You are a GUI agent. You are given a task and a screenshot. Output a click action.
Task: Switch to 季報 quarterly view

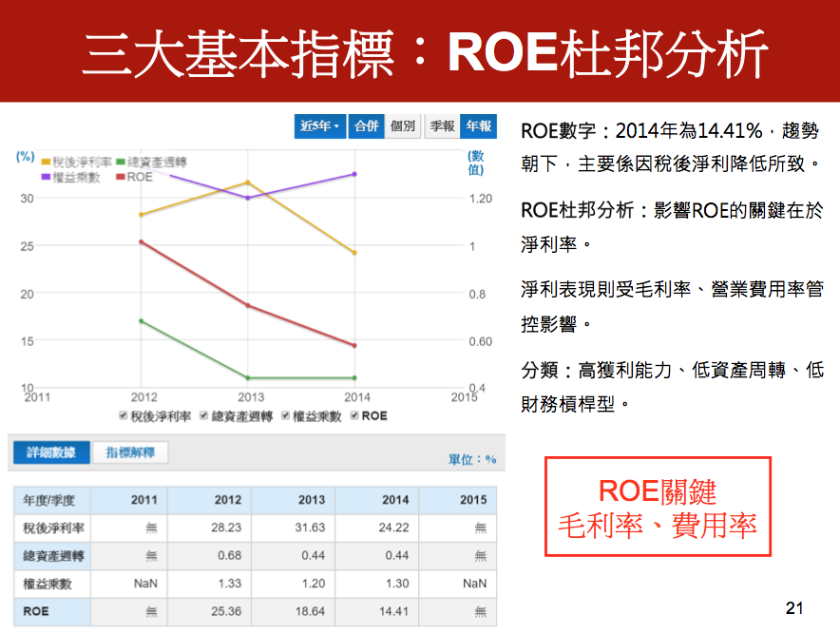tap(442, 125)
